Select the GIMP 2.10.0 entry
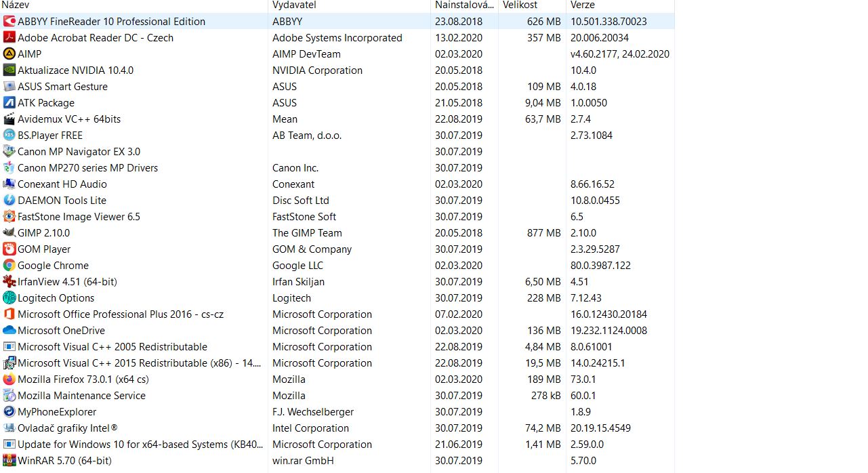This screenshot has height=473, width=868. click(x=43, y=233)
